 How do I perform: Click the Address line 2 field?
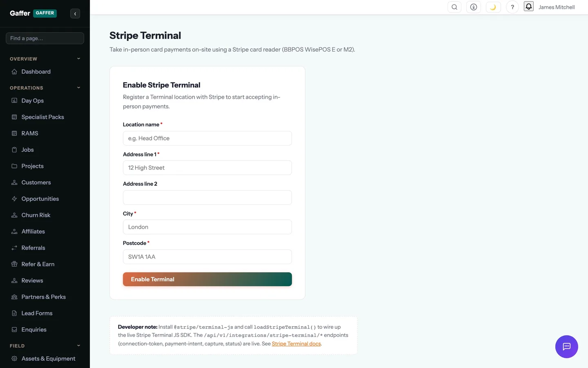pos(207,197)
